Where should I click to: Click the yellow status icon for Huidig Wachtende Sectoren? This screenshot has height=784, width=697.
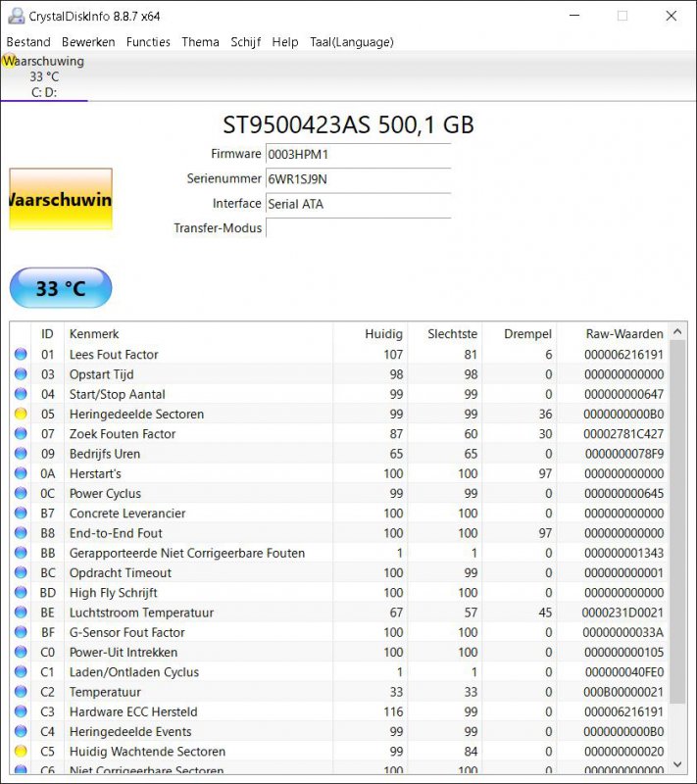click(x=21, y=752)
